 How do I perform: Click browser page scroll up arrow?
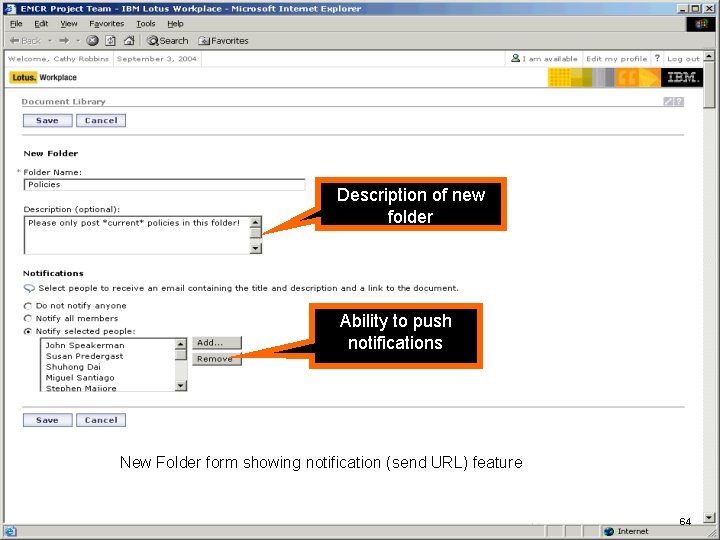pyautogui.click(x=709, y=56)
